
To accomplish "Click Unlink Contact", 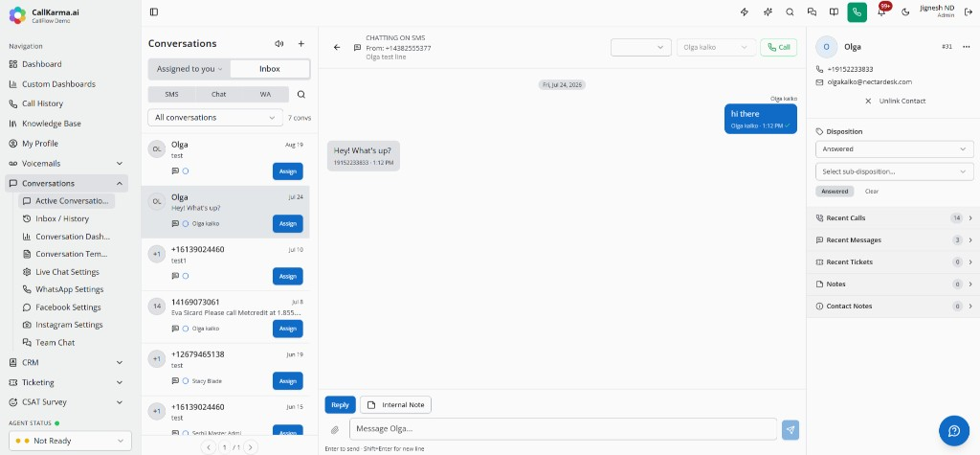I will point(895,101).
